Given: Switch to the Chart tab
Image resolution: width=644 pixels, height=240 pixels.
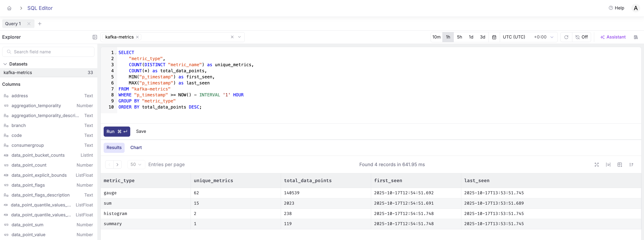Looking at the screenshot, I should pyautogui.click(x=136, y=148).
